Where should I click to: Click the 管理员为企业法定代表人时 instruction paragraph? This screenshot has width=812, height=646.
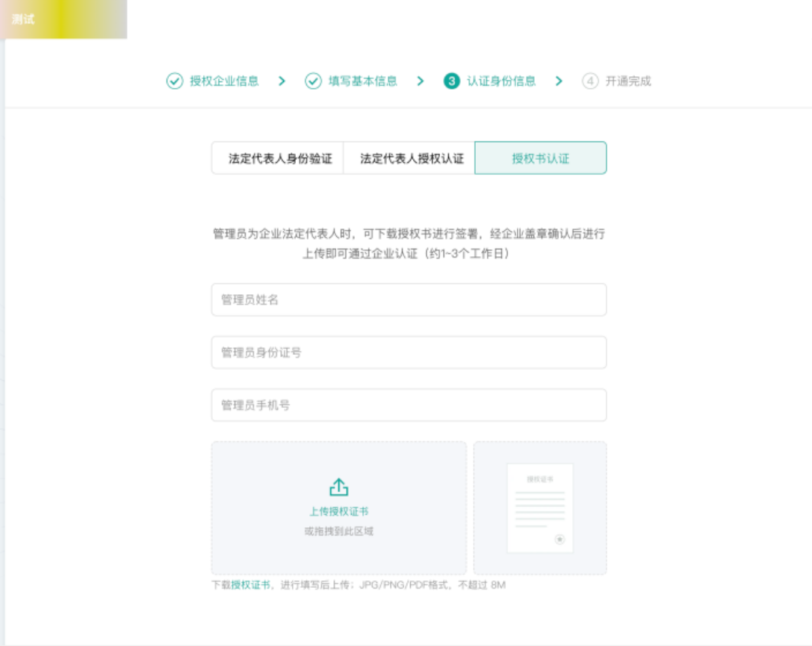point(409,243)
